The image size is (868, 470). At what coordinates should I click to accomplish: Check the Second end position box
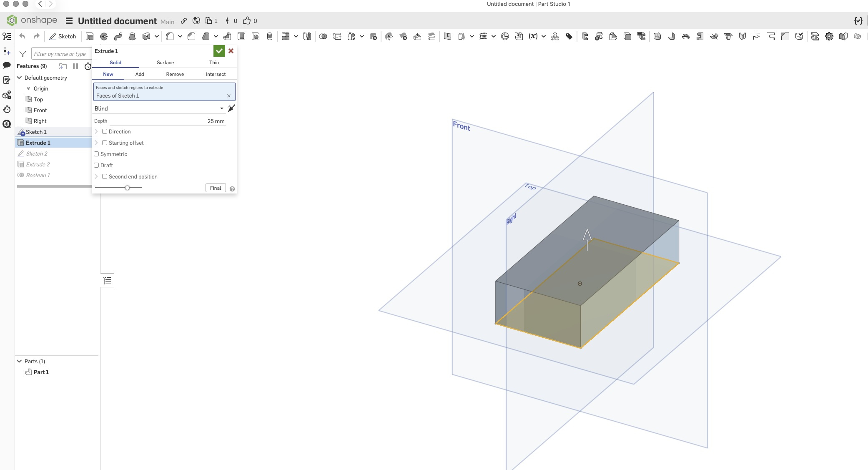[105, 176]
